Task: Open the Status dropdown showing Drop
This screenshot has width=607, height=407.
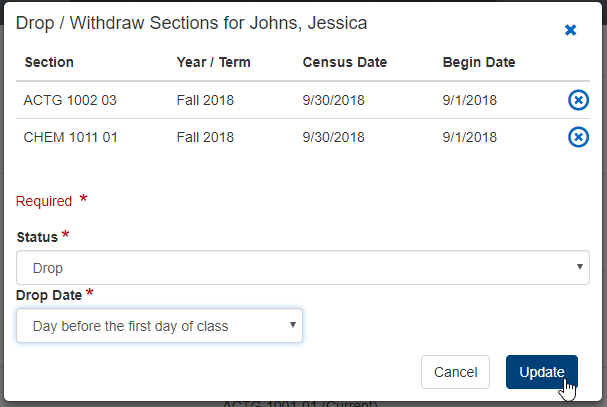Action: 302,268
